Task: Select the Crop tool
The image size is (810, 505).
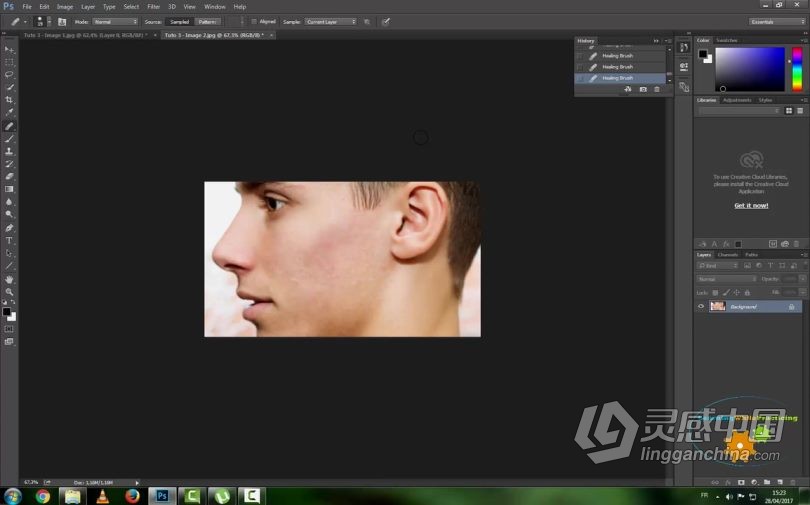Action: click(x=9, y=100)
